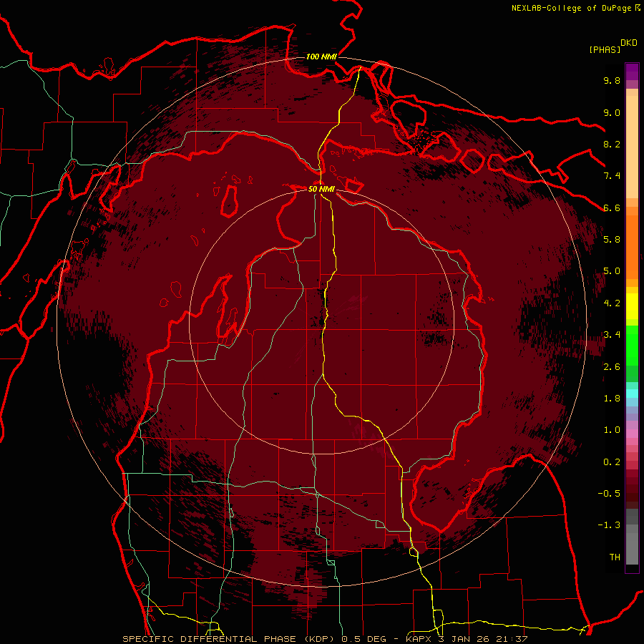
Task: Click the purple swatch atop the color bar
Action: pyautogui.click(x=632, y=72)
